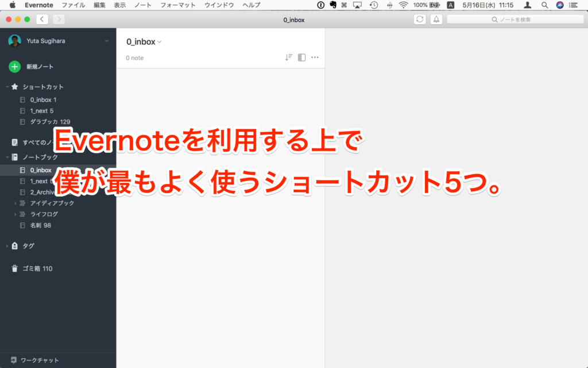Viewport: 588px width, 368px height.
Task: Click the Yuta Sugihara profile avatar
Action: pos(14,41)
